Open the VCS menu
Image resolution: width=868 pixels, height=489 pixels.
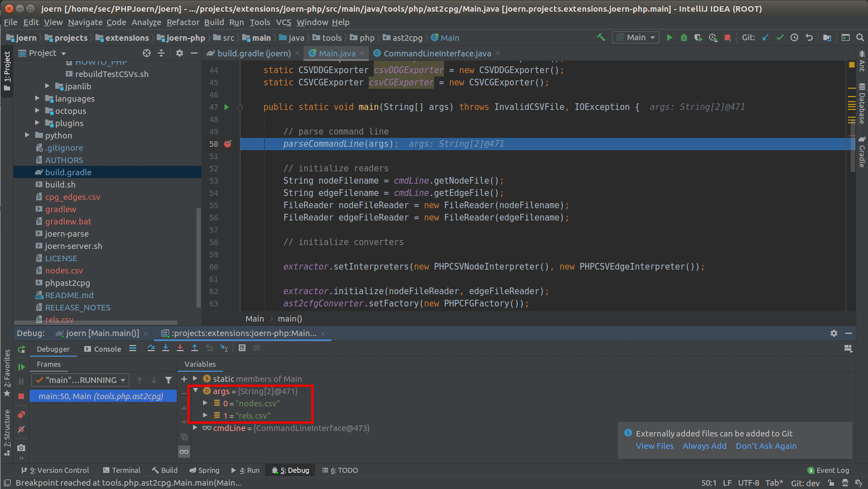(283, 22)
